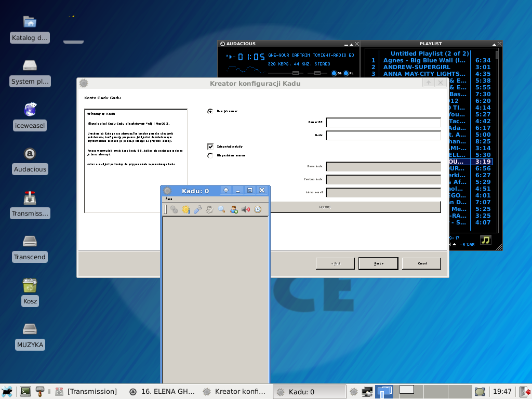Adjust the Audacious volume slider
The image size is (532, 399).
click(x=296, y=73)
